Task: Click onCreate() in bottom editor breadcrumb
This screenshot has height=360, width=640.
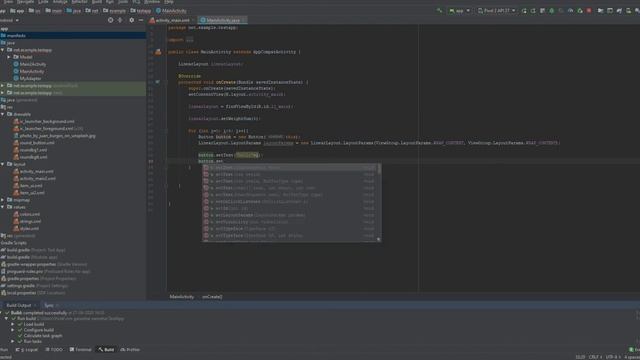Action: [x=212, y=297]
